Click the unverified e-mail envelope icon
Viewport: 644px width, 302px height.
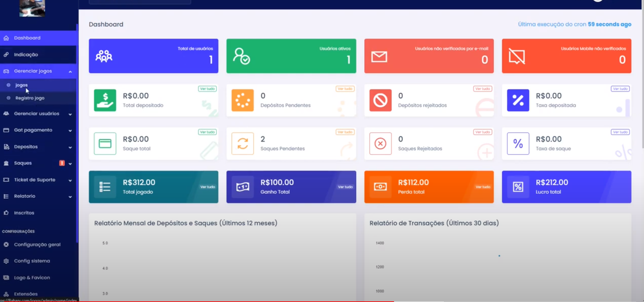(379, 57)
